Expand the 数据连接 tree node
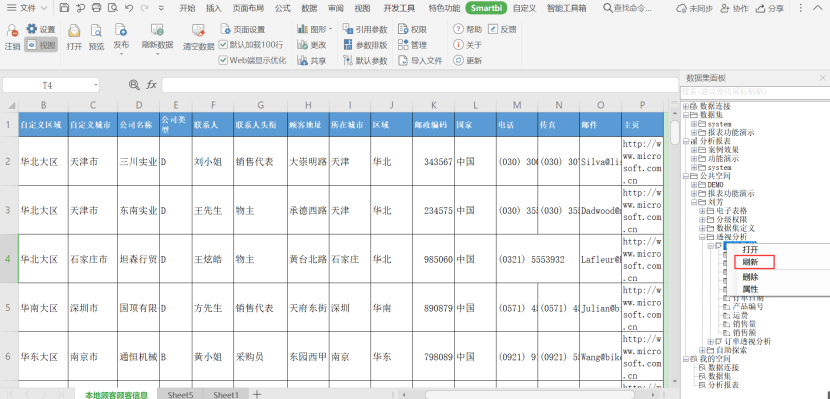 tap(686, 106)
